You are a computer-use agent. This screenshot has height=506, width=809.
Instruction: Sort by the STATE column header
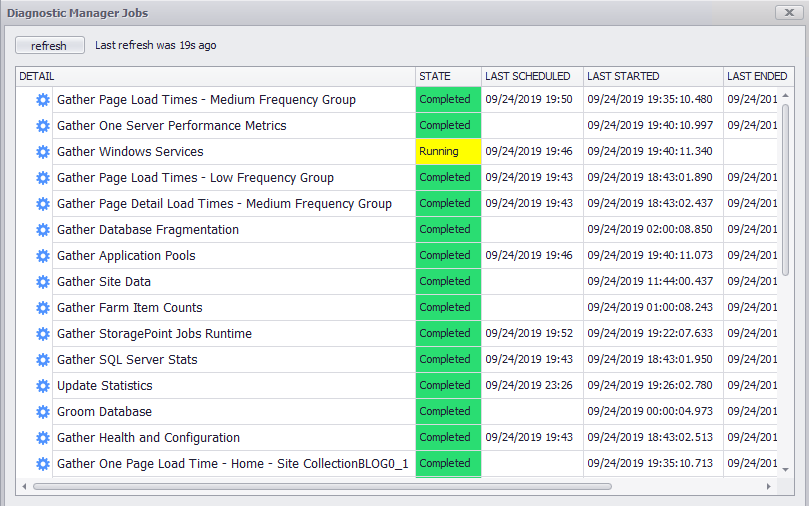448,76
